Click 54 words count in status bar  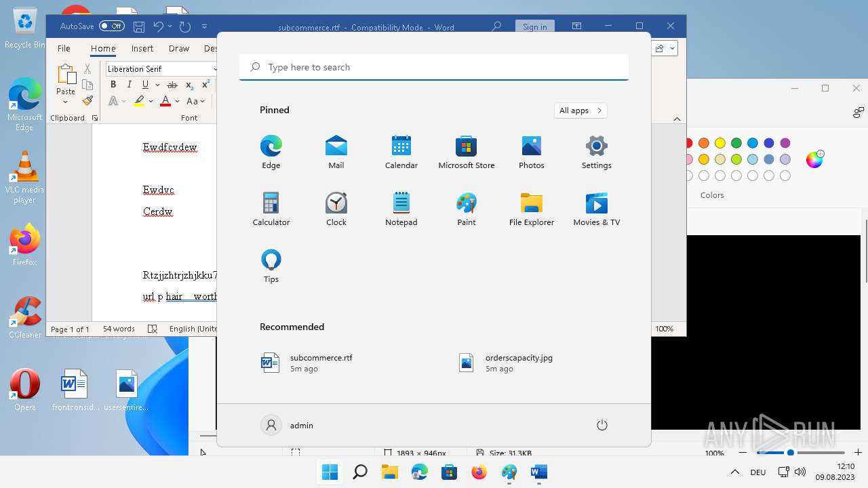coord(119,329)
